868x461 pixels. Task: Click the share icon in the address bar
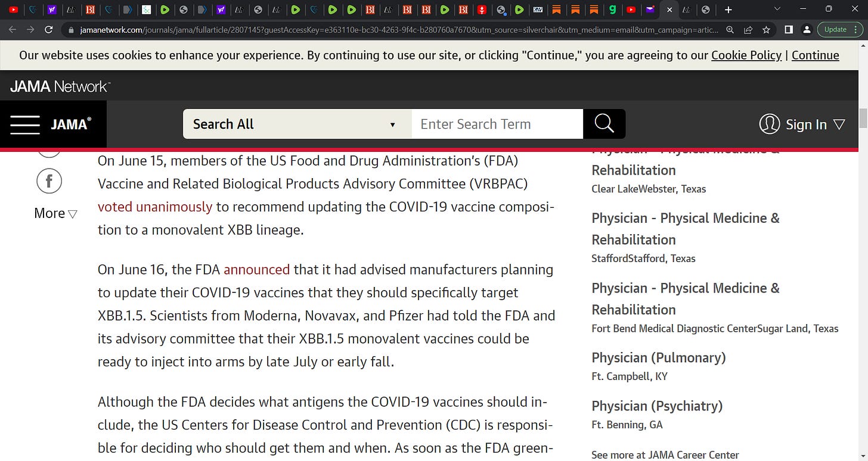click(749, 30)
